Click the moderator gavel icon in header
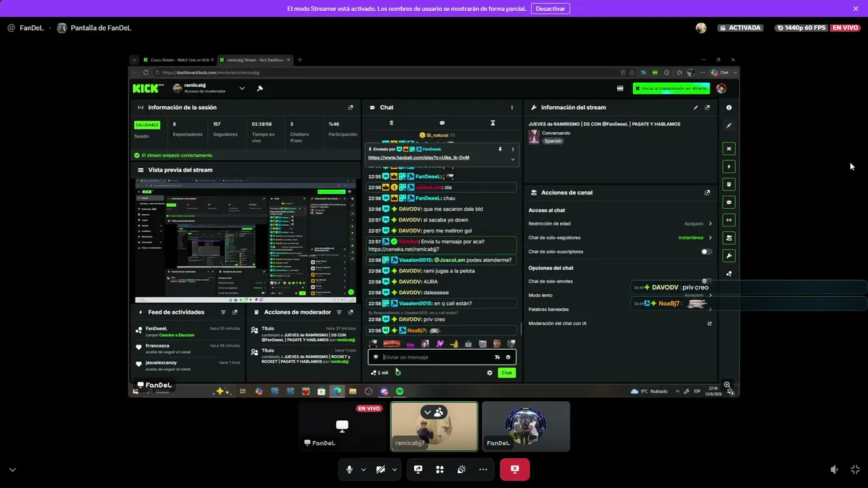 coord(259,88)
